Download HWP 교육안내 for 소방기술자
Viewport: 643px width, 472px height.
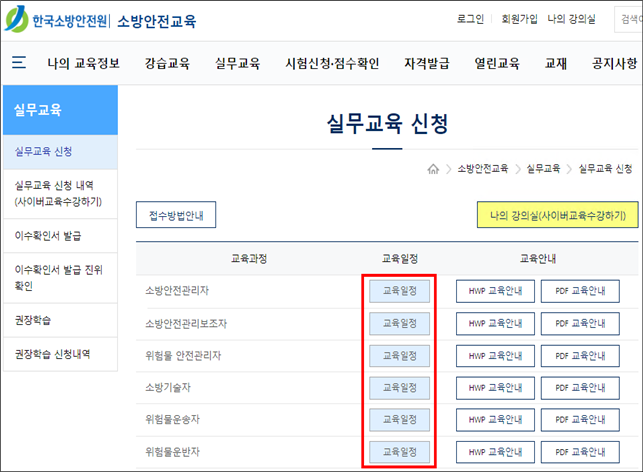tap(495, 388)
